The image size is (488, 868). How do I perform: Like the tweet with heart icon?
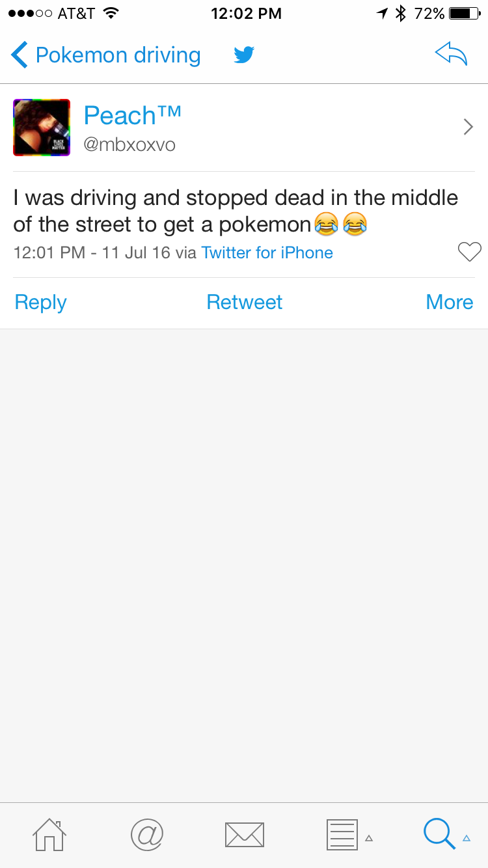[469, 252]
